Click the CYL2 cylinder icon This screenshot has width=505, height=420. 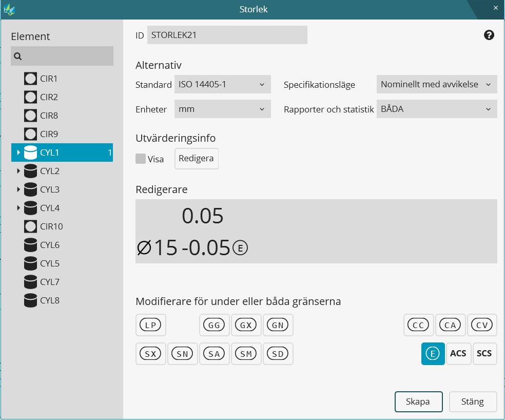(31, 171)
